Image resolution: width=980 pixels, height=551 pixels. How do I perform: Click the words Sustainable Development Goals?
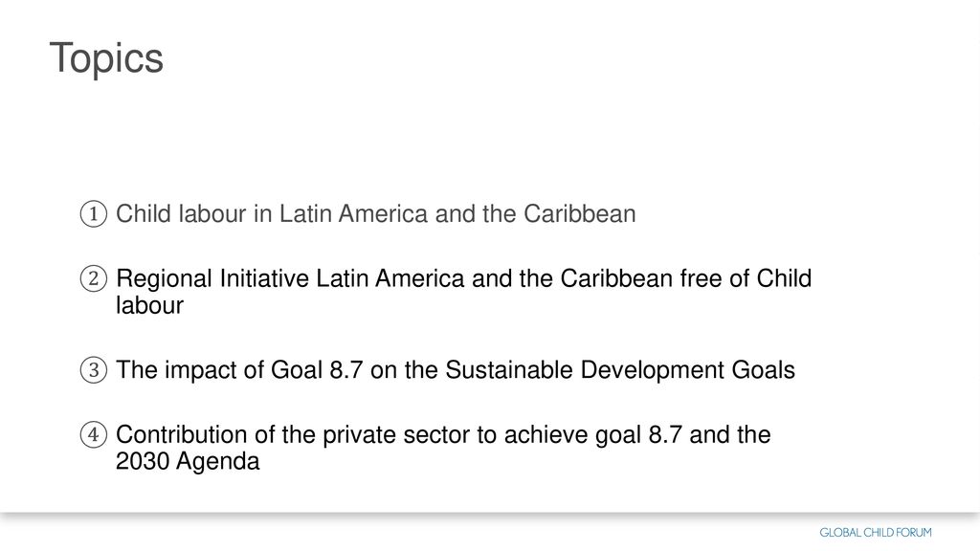click(x=620, y=370)
